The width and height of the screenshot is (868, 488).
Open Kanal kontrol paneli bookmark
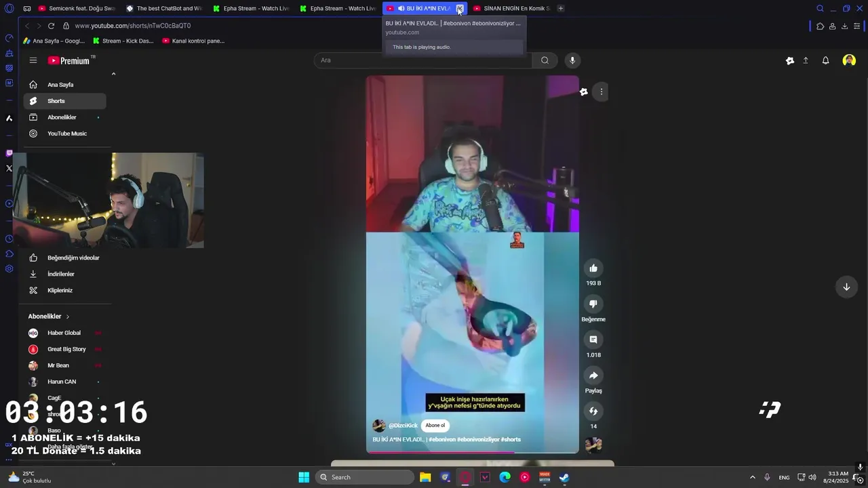(x=193, y=41)
